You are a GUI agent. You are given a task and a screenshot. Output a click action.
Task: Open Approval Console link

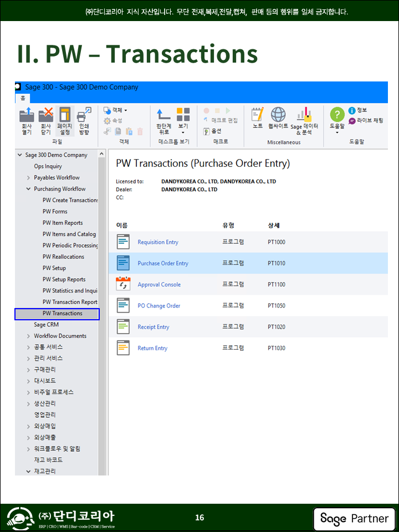pos(159,285)
